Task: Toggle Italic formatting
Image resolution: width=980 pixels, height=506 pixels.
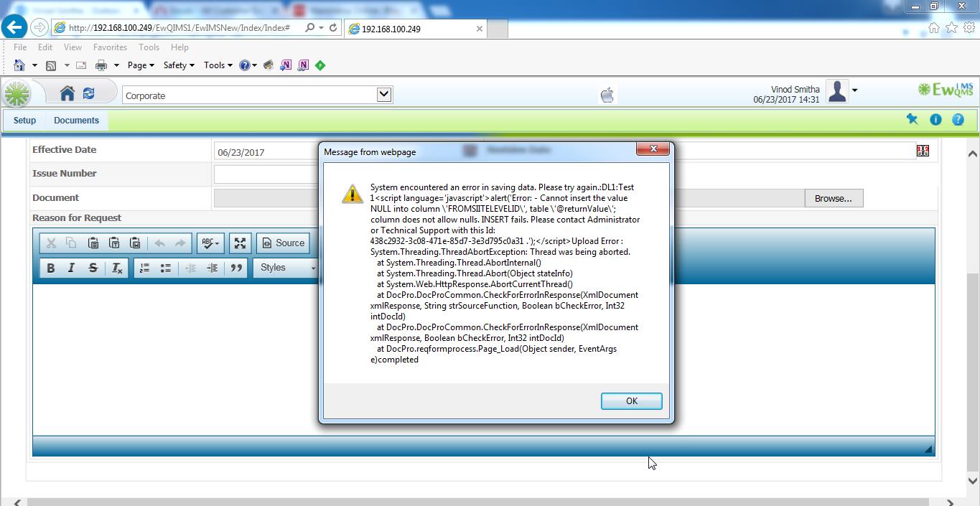Action: coord(71,268)
